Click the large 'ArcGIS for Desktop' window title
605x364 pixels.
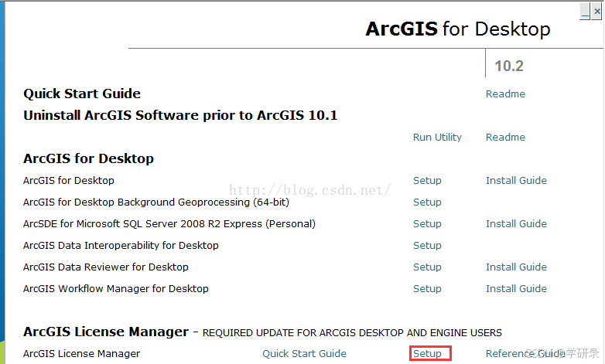click(x=457, y=29)
